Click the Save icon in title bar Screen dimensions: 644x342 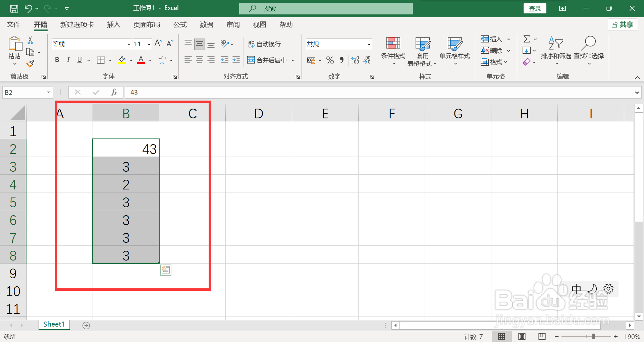coord(14,8)
